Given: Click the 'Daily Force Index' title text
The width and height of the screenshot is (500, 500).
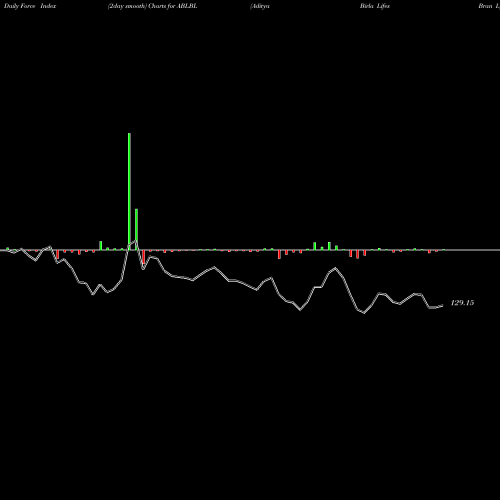Looking at the screenshot, I should pyautogui.click(x=30, y=6).
